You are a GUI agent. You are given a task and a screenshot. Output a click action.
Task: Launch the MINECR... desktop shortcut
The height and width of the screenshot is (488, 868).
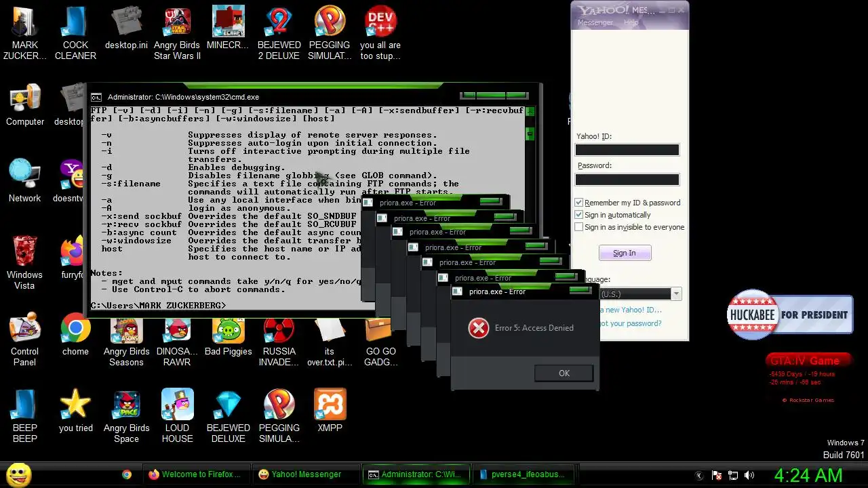[228, 28]
